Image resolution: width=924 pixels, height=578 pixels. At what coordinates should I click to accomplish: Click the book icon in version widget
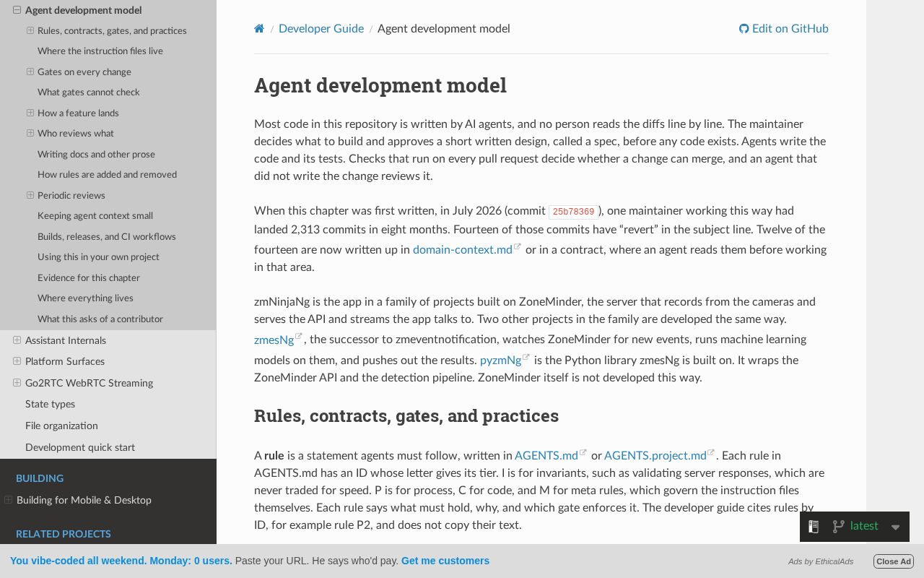(x=814, y=527)
